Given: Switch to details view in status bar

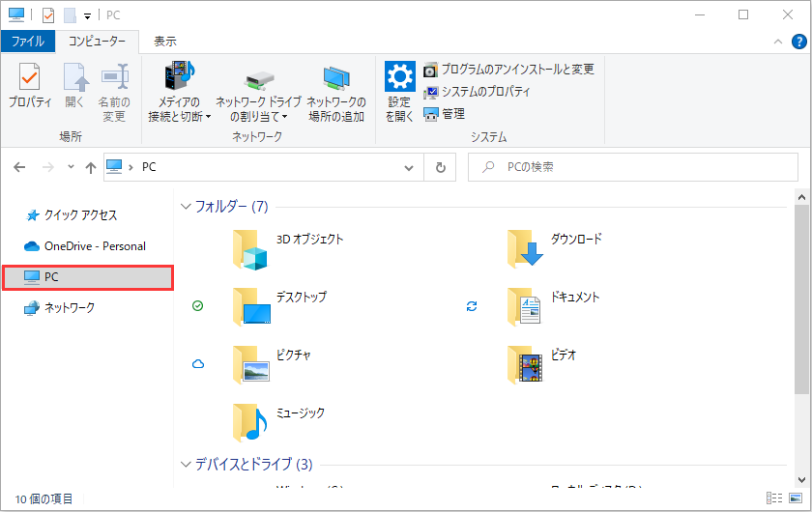Looking at the screenshot, I should click(774, 498).
